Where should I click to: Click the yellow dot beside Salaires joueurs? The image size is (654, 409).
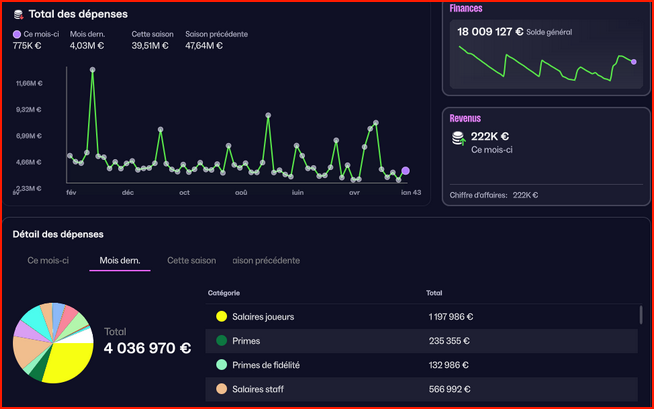pyautogui.click(x=221, y=316)
